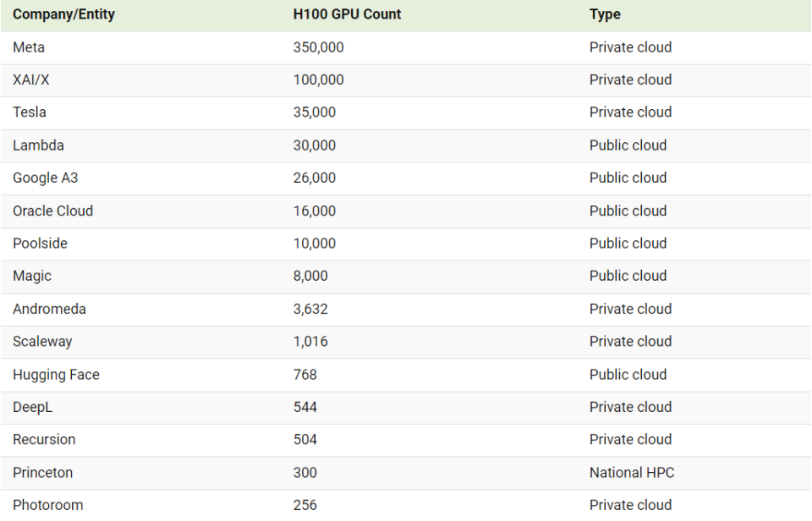The image size is (812, 521).
Task: Select the National HPC type cell
Action: click(x=632, y=473)
